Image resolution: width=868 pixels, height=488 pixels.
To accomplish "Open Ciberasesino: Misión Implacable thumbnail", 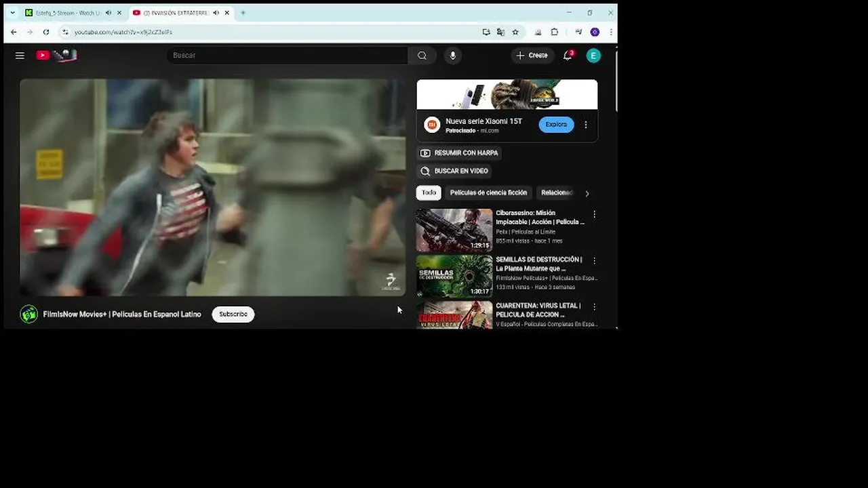I will [x=454, y=230].
